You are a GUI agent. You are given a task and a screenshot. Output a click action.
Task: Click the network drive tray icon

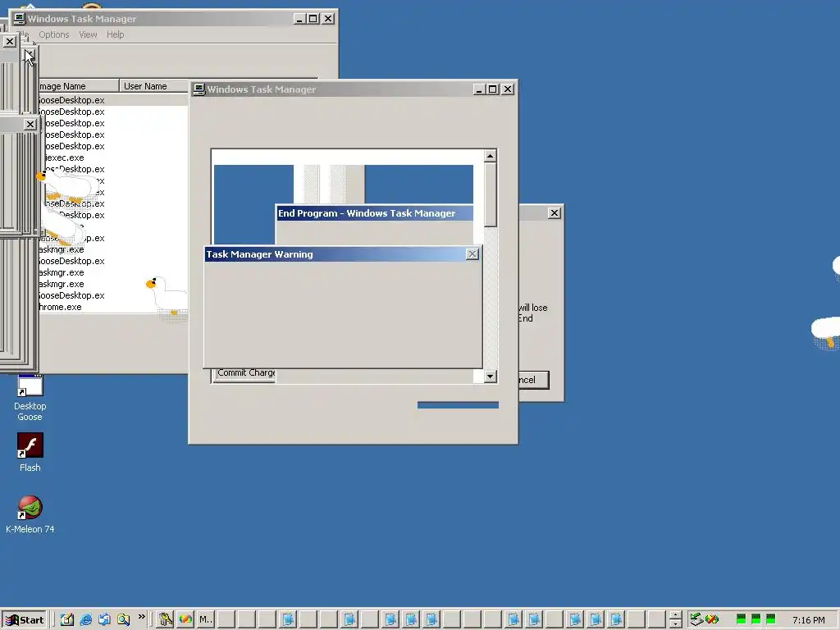696,620
